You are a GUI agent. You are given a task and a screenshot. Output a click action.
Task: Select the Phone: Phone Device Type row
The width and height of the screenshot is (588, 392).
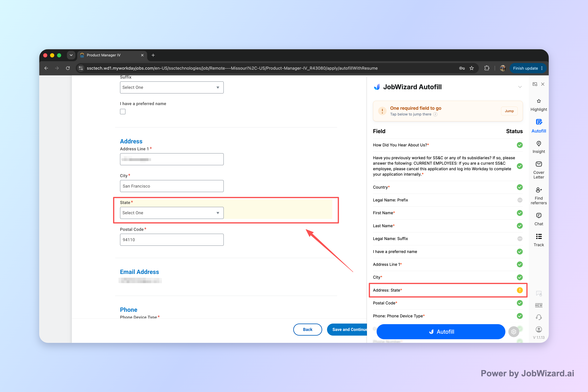[448, 316]
